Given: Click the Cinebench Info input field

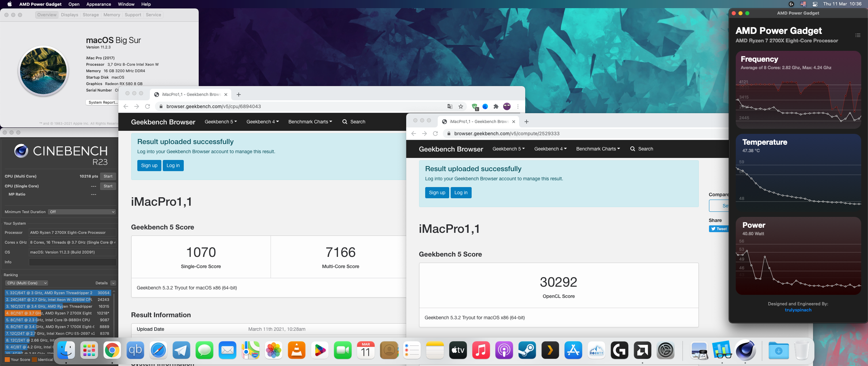Looking at the screenshot, I should click(73, 262).
